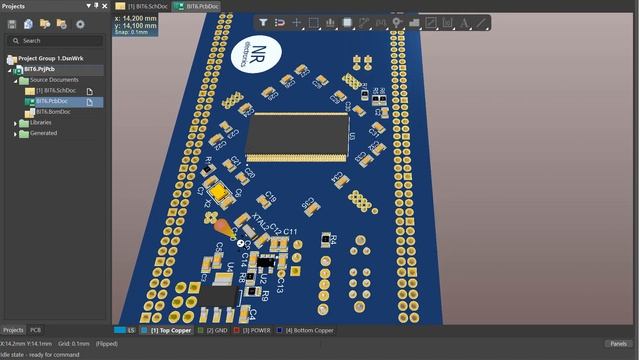
Task: Open the dimension placement tool
Action: [x=447, y=22]
